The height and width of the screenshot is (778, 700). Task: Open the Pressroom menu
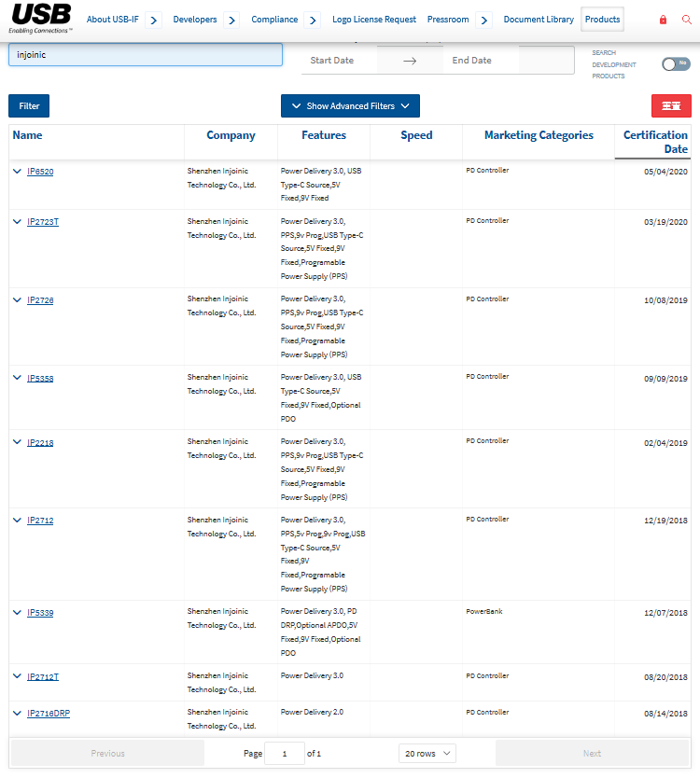[x=448, y=20]
